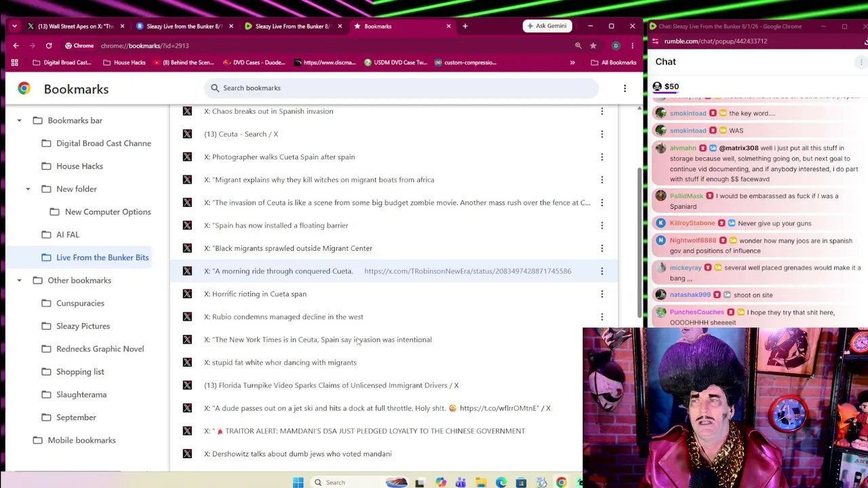
Task: Open the custom-compressio... bookmark
Action: (x=465, y=62)
